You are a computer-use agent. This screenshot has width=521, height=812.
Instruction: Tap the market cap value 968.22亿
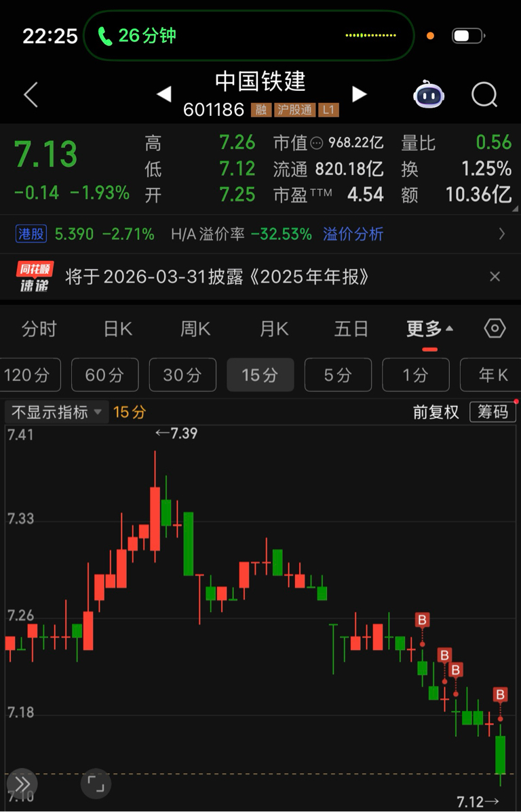355,142
